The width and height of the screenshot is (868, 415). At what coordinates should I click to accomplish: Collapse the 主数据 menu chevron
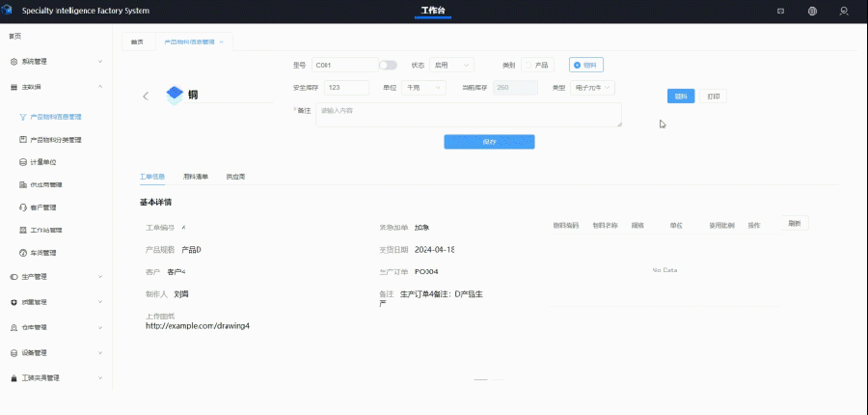point(100,87)
